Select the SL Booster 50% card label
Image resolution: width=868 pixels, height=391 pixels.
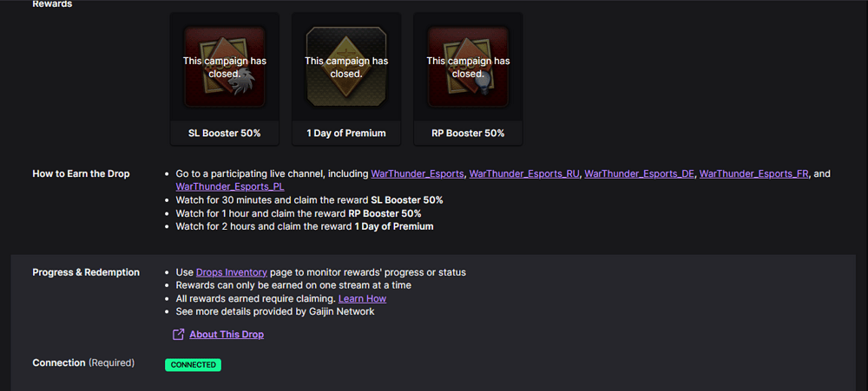pyautogui.click(x=224, y=134)
